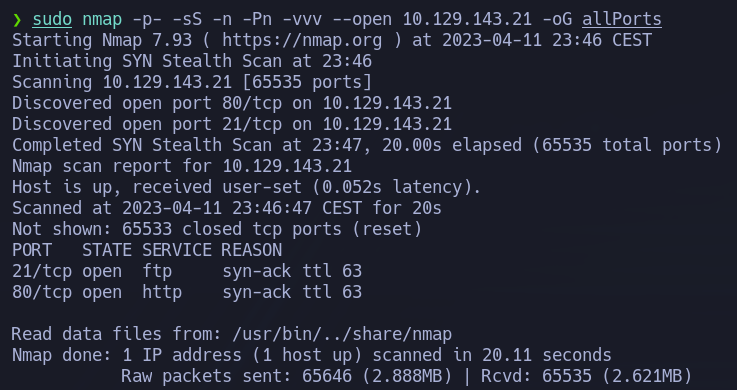
Task: Click the nmap command word
Action: pos(102,19)
